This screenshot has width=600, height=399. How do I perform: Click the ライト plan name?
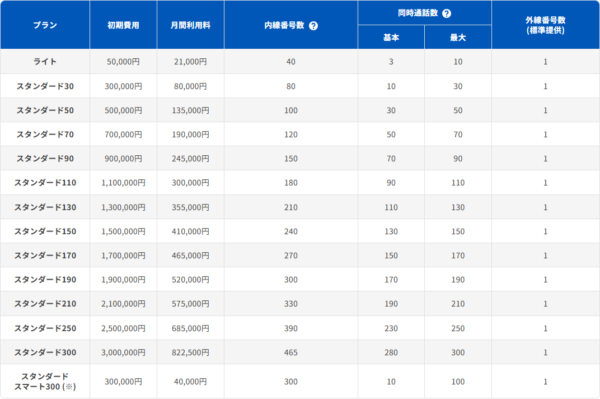[45, 62]
